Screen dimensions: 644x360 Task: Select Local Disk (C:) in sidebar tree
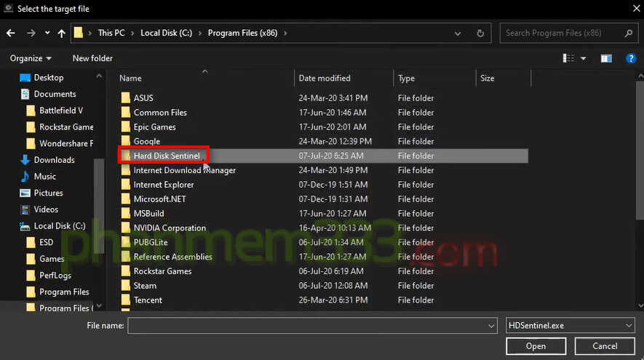tap(59, 226)
